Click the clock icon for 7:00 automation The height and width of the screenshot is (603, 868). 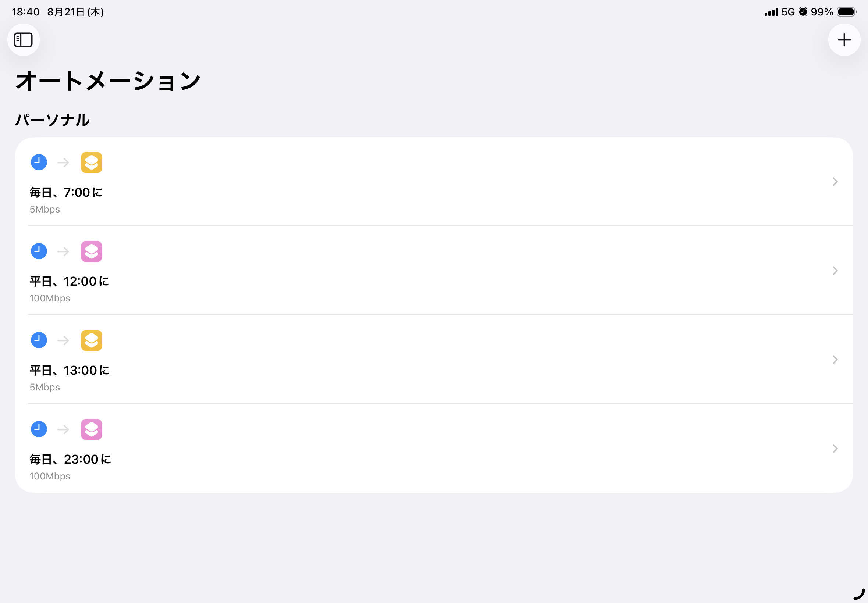39,163
